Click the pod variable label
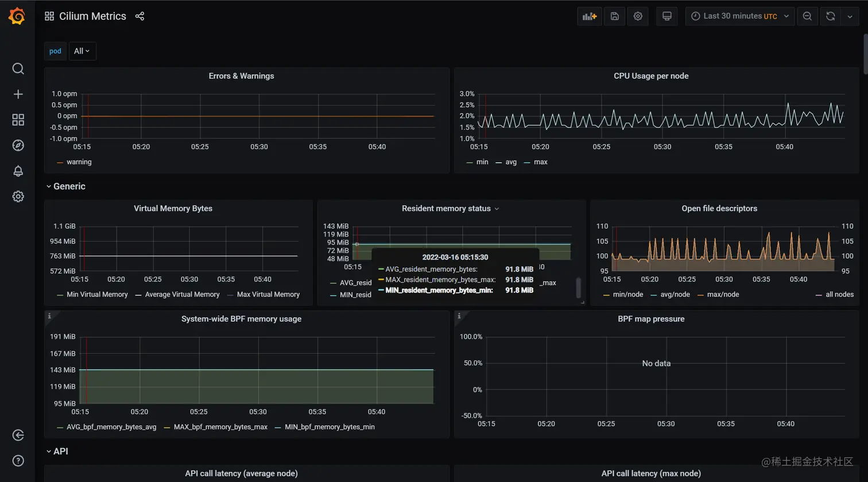This screenshot has height=482, width=868. pyautogui.click(x=55, y=51)
